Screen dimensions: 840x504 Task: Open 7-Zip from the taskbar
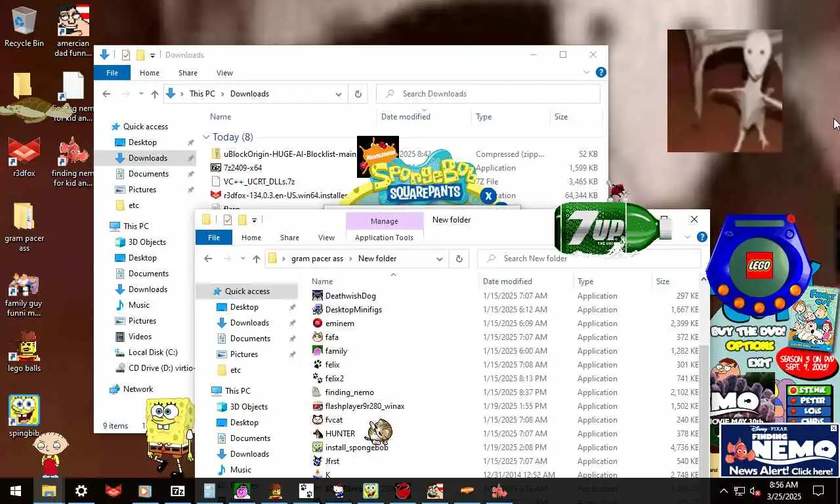[178, 491]
